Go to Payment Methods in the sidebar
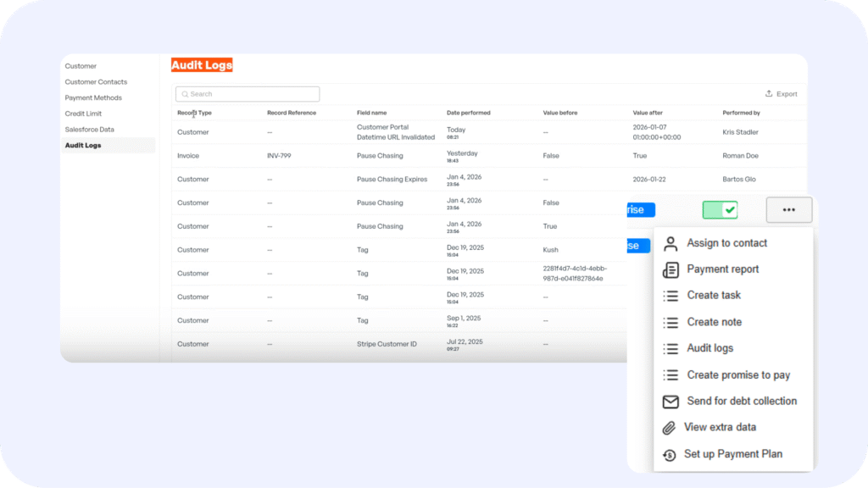 [x=93, y=98]
